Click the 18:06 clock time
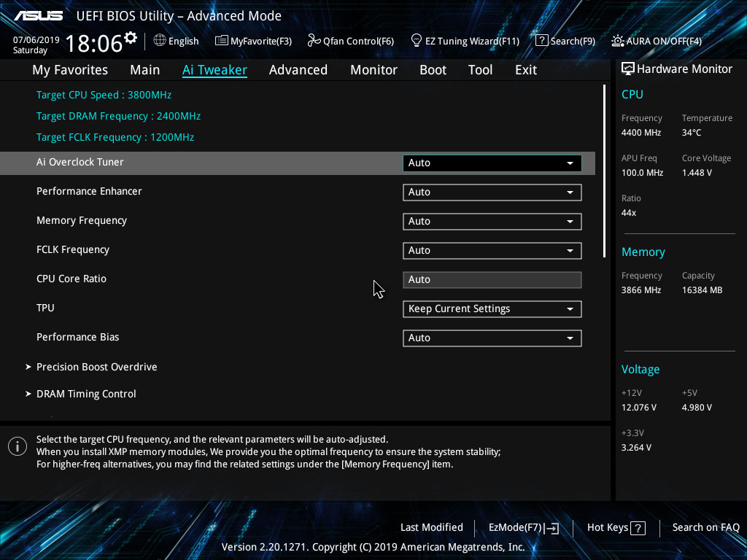Viewport: 747px width, 560px height. point(94,43)
